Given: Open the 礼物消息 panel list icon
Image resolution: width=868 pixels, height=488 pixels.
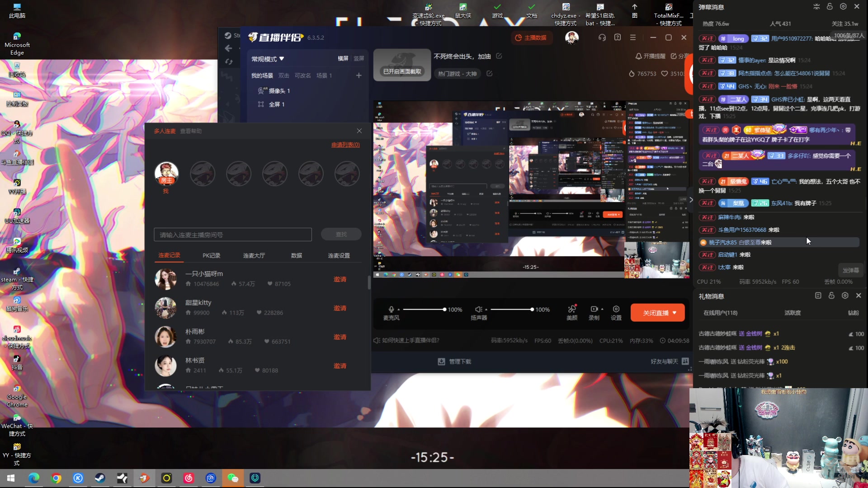Looking at the screenshot, I should coord(818,296).
